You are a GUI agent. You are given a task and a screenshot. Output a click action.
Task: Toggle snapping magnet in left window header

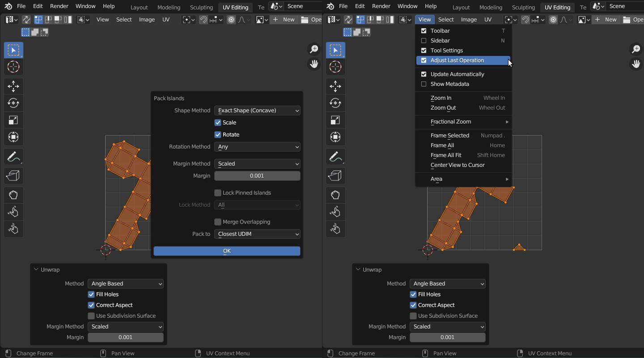pyautogui.click(x=203, y=20)
